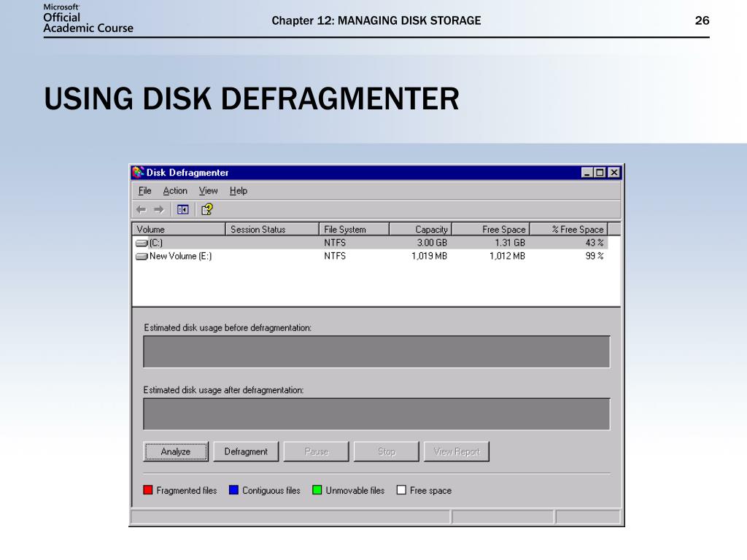
Task: Click the red Fragmented files swatch
Action: click(147, 490)
